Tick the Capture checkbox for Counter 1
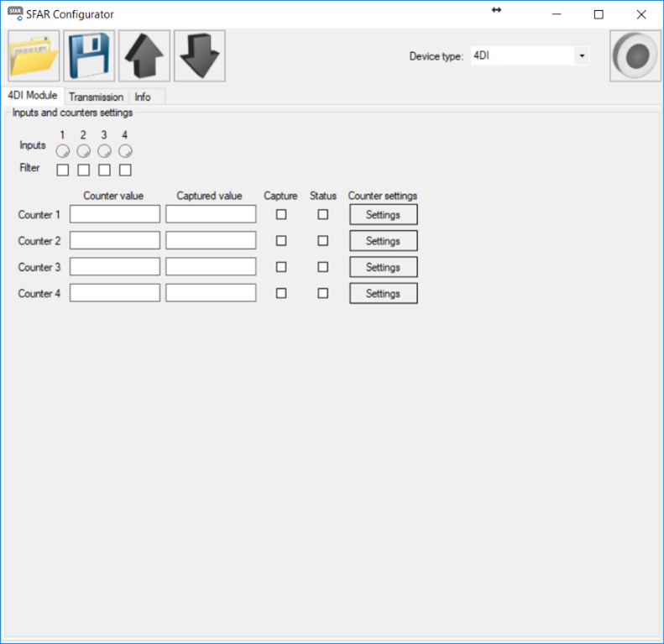 tap(281, 215)
